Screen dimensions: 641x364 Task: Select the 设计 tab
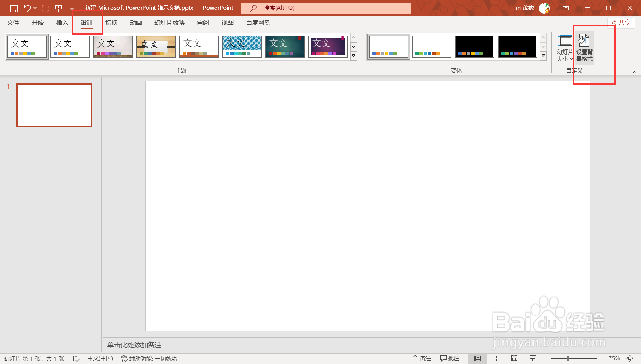[x=87, y=23]
